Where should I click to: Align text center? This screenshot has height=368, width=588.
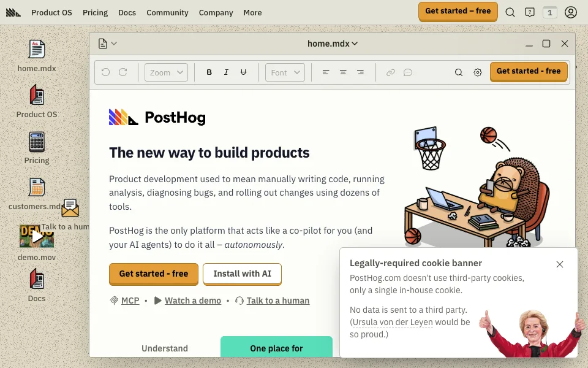point(343,72)
